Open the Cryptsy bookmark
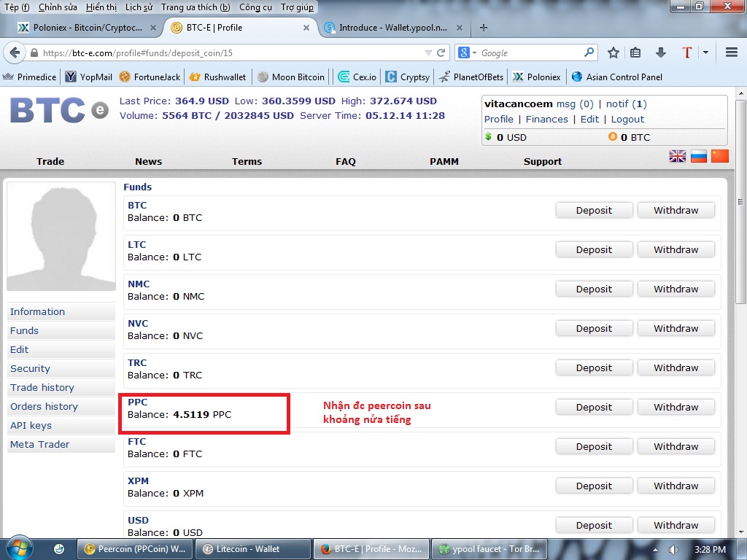This screenshot has height=560, width=747. pos(408,77)
